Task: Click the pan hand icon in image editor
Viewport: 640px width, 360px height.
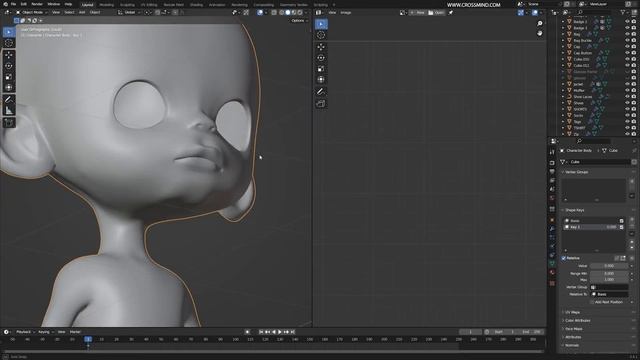Action: click(540, 33)
